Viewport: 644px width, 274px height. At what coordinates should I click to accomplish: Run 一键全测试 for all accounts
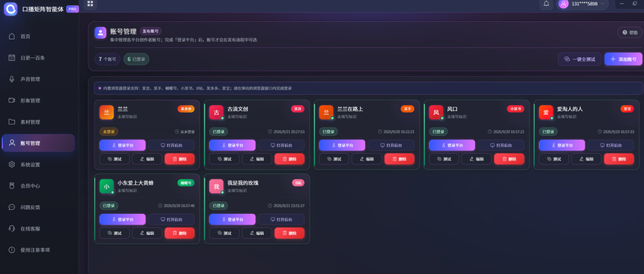580,59
